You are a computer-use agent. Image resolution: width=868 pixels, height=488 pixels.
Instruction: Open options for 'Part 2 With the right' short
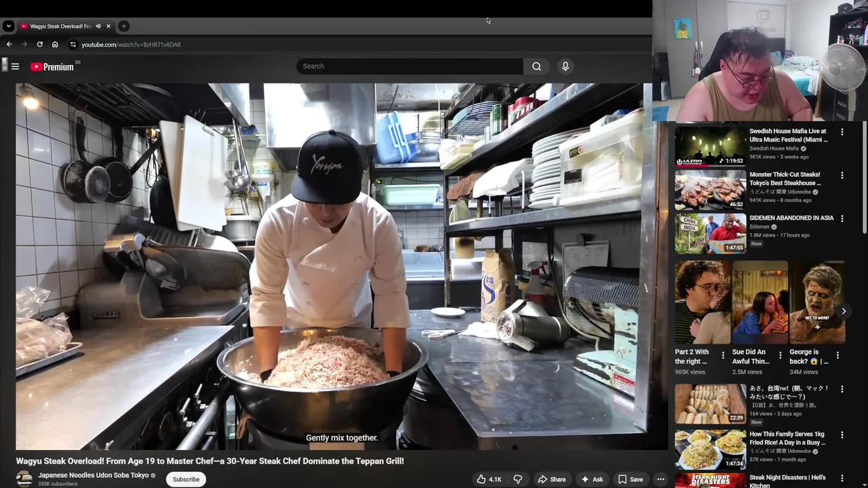[723, 355]
